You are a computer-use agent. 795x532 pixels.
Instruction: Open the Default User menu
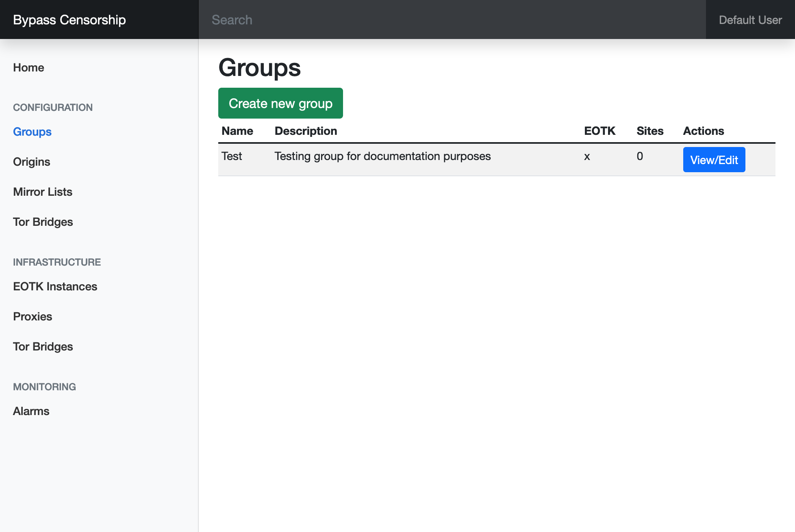click(750, 20)
